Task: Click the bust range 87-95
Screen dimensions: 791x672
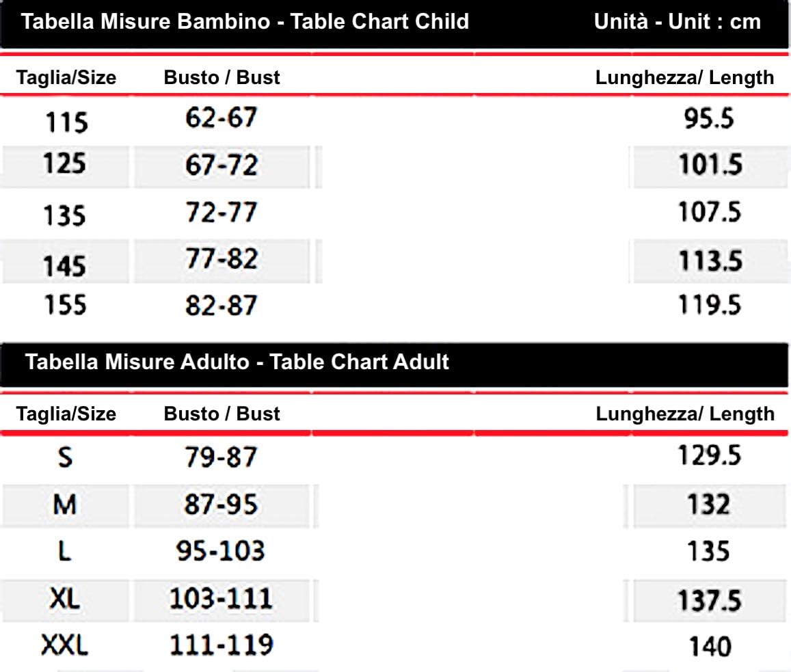Action: (220, 505)
